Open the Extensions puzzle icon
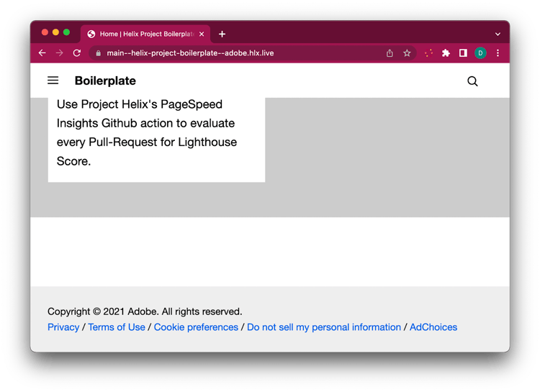540x392 pixels. (x=446, y=53)
